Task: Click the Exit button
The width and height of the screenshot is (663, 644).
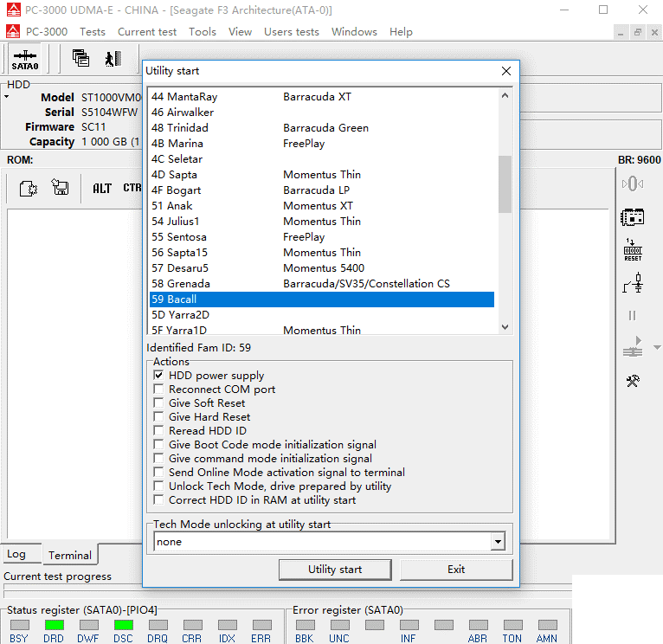Action: pos(456,570)
